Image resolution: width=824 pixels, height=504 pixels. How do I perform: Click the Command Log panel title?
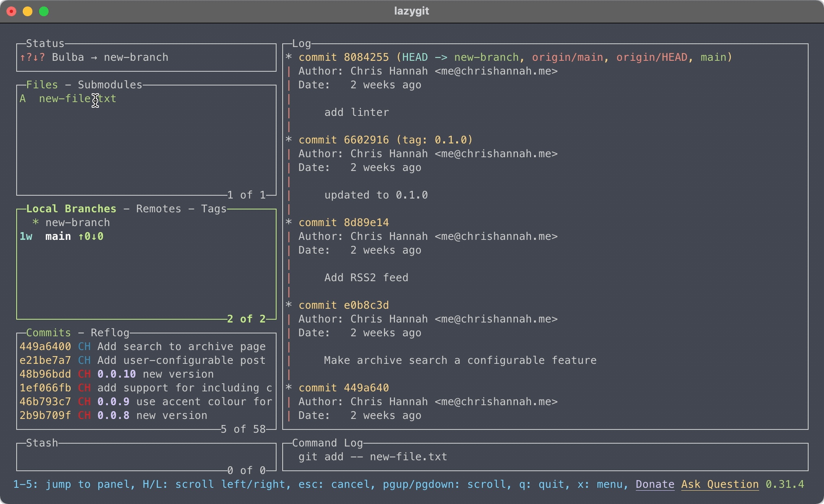327,443
